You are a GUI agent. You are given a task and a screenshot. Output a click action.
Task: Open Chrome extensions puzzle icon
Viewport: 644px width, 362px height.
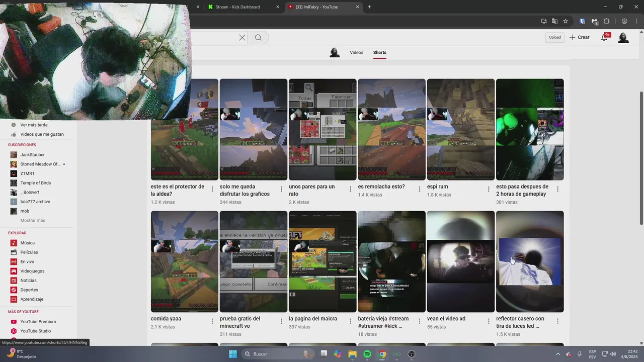coord(606,21)
